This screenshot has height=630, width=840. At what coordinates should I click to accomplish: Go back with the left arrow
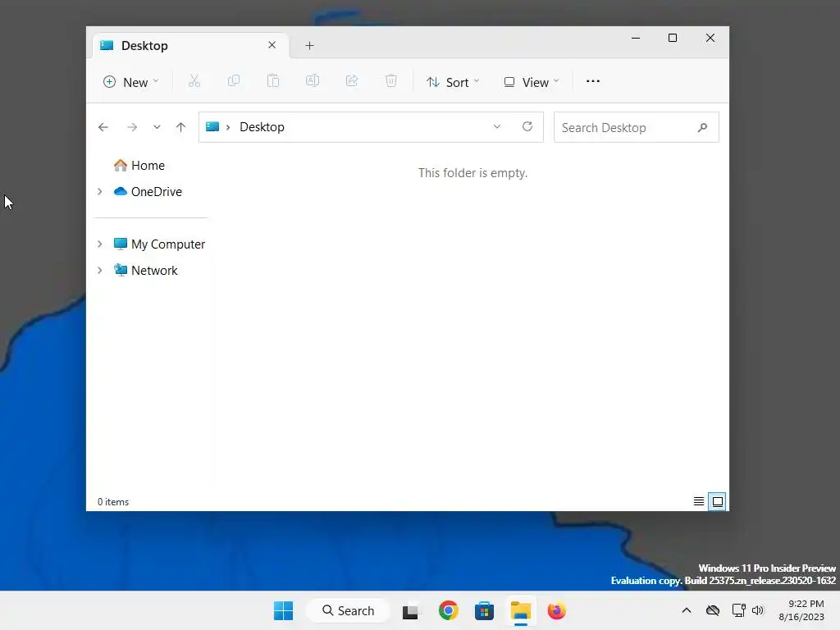103,127
